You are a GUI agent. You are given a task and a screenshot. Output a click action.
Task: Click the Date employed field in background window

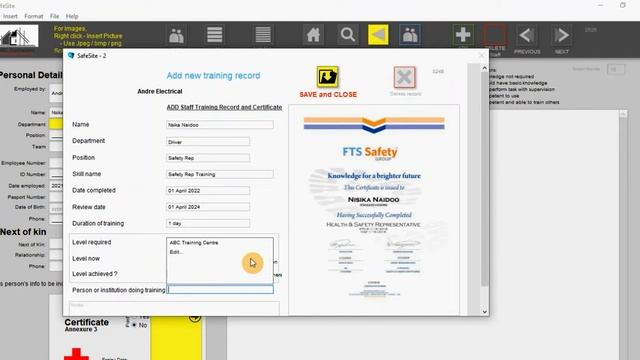click(x=56, y=186)
